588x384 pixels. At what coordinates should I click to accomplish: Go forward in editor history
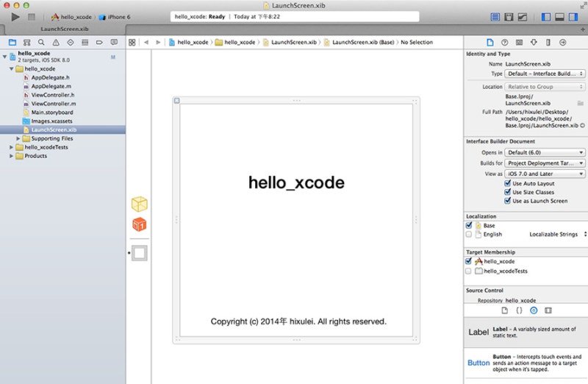pyautogui.click(x=158, y=43)
